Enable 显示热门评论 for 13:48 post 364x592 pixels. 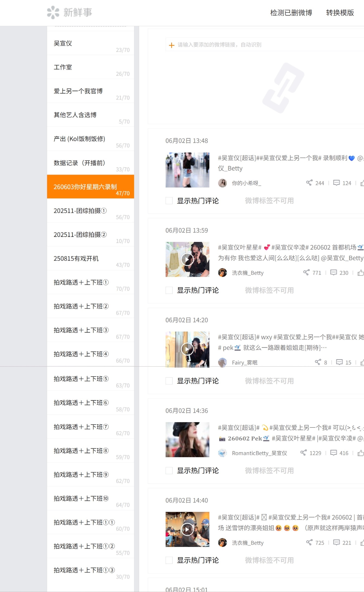coord(169,201)
